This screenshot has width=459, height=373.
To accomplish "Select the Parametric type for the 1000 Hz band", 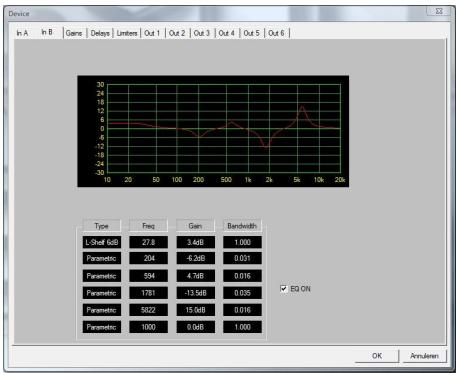I will (102, 327).
